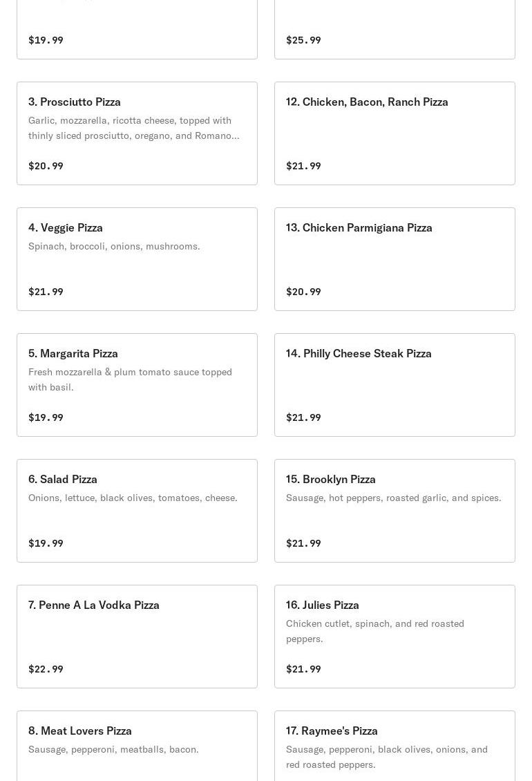Open 13. Chicken Parmigiana Pizza card
This screenshot has height=781, width=532.
tap(395, 259)
